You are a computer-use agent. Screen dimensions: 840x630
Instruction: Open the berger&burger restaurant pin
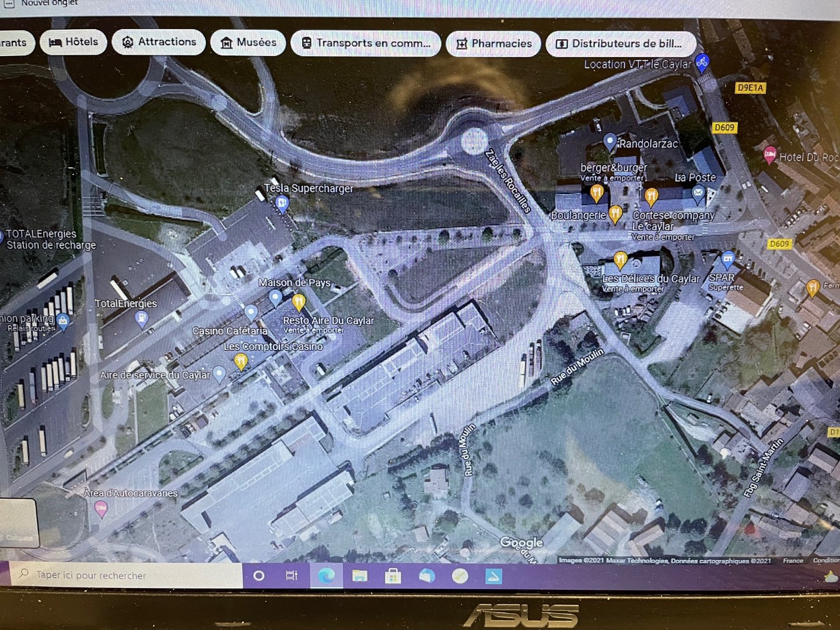[x=596, y=192]
